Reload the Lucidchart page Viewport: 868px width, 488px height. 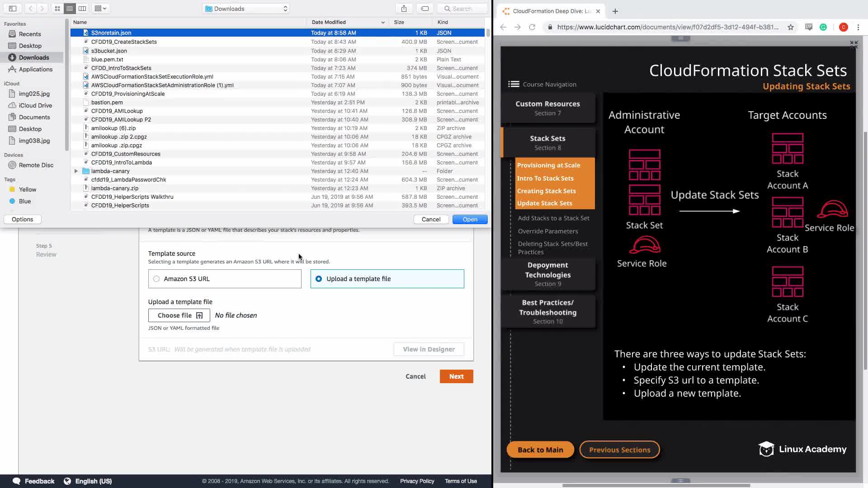(532, 27)
